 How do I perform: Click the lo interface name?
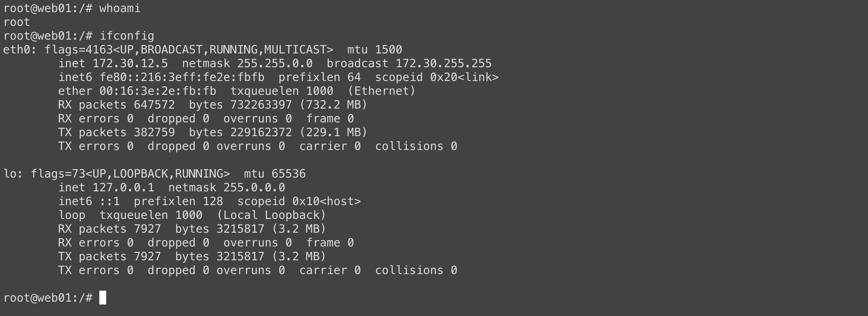(x=9, y=174)
